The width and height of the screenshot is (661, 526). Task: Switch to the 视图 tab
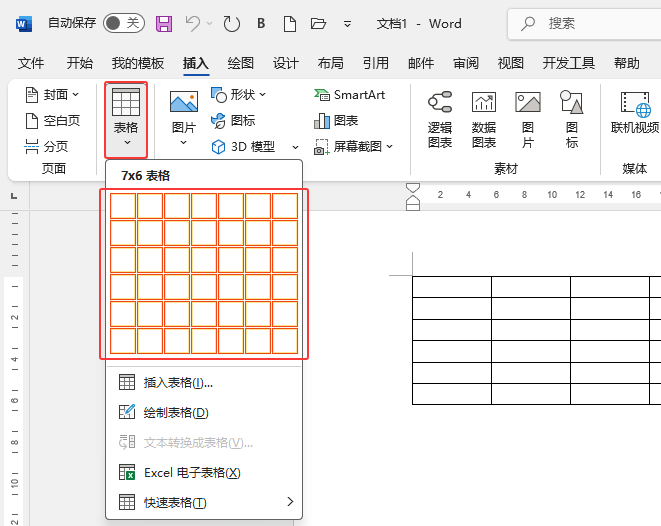click(x=511, y=63)
